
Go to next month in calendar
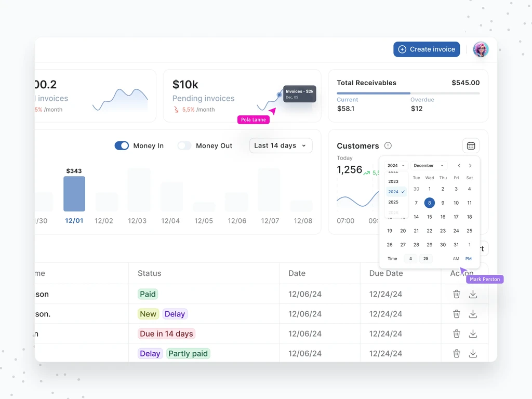(470, 166)
